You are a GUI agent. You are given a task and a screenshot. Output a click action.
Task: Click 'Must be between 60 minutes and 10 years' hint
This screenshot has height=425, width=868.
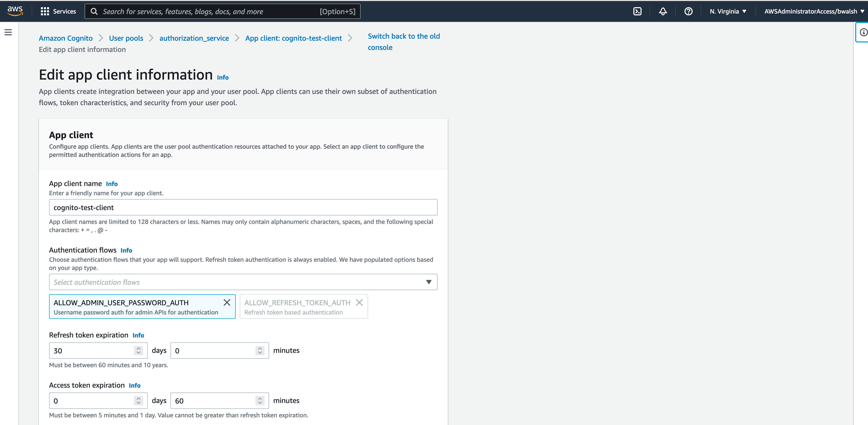tap(108, 365)
